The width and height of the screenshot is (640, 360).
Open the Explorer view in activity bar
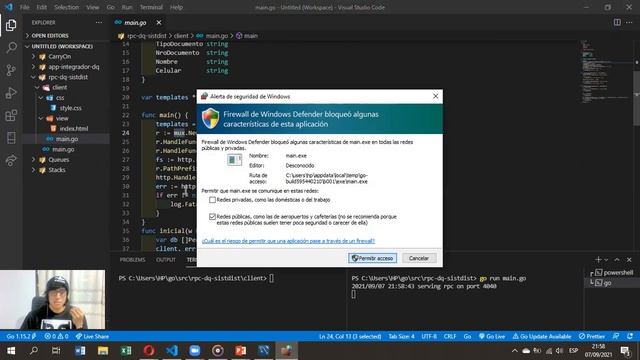11,25
